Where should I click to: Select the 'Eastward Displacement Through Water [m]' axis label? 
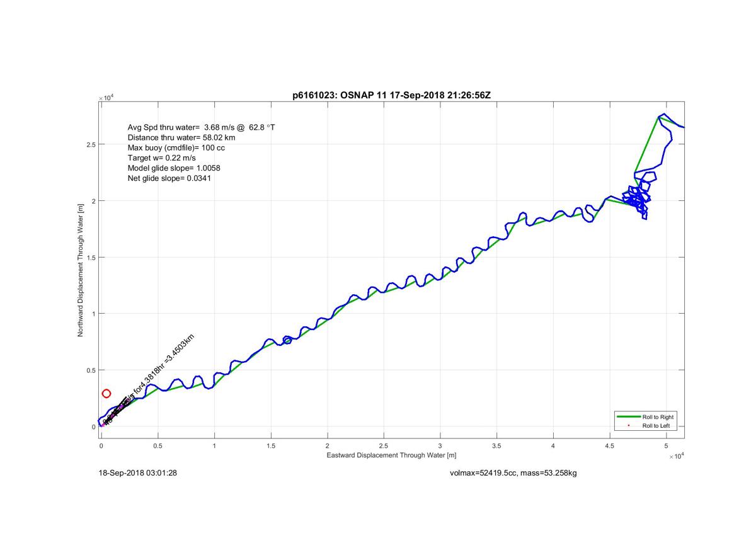[x=391, y=455]
